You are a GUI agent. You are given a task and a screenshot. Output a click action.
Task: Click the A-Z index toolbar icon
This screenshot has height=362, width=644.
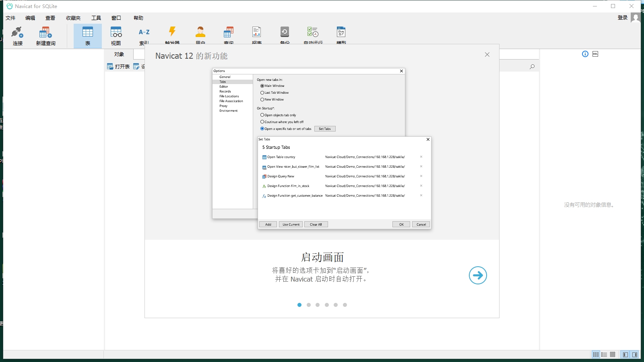[144, 32]
